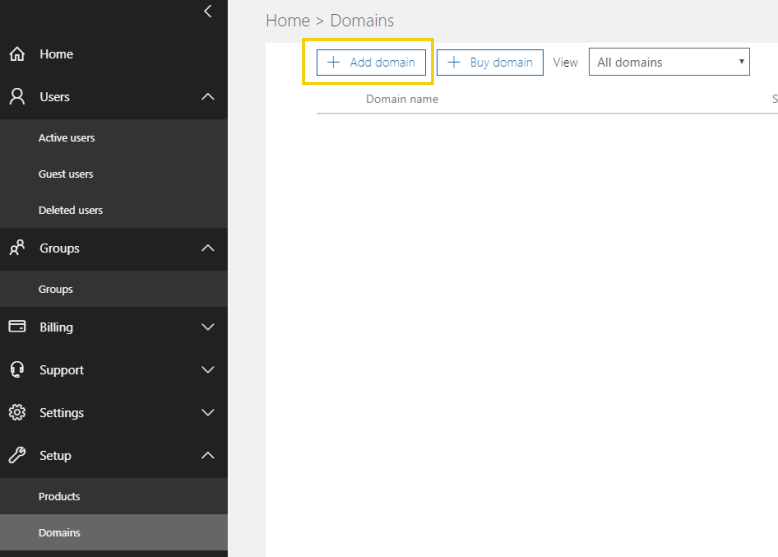Click the Users person icon
Screen dimensions: 778x557
17,97
